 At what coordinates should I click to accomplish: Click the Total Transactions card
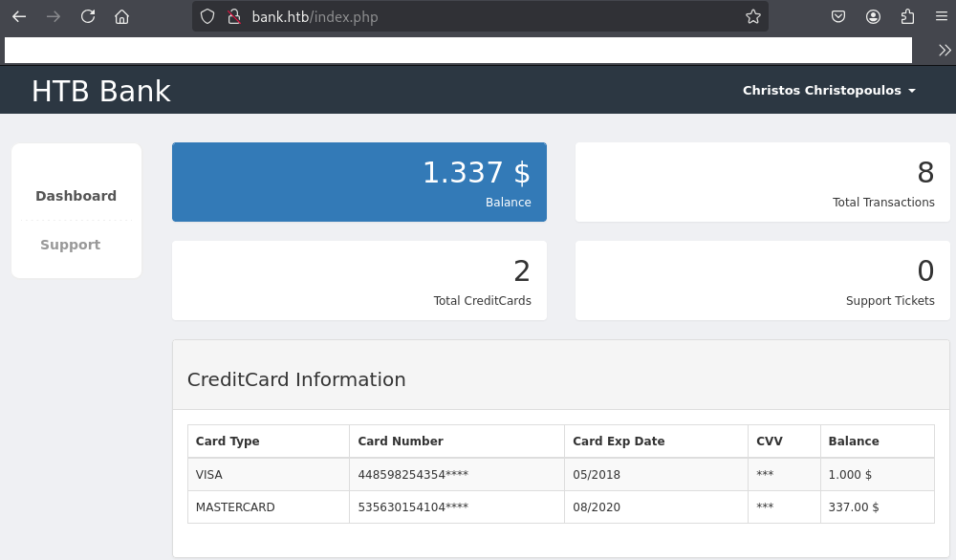coord(762,182)
